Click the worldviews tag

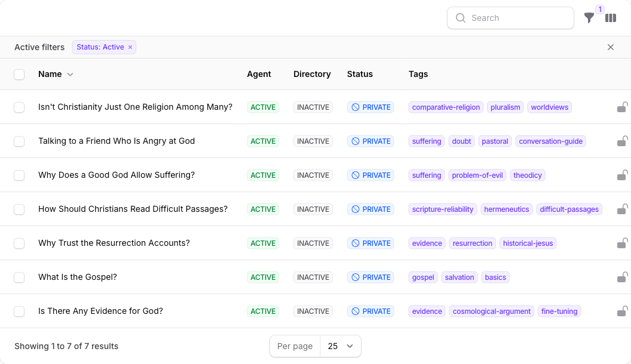pos(549,107)
